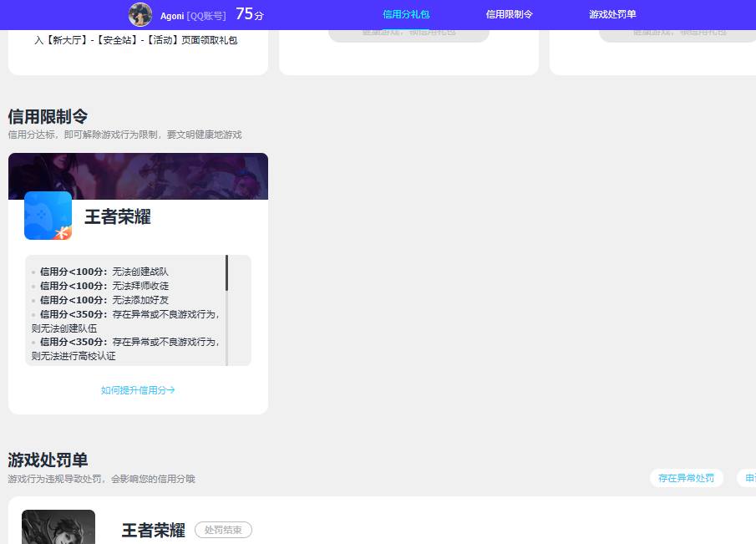This screenshot has height=544, width=756.
Task: Click 王者荣耀 title in restriction card
Action: (x=118, y=216)
